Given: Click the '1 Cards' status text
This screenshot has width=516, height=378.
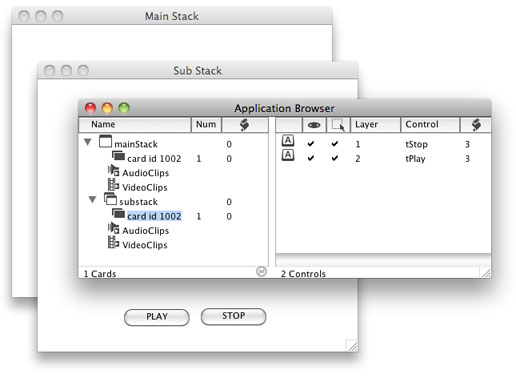Looking at the screenshot, I should pyautogui.click(x=100, y=274).
